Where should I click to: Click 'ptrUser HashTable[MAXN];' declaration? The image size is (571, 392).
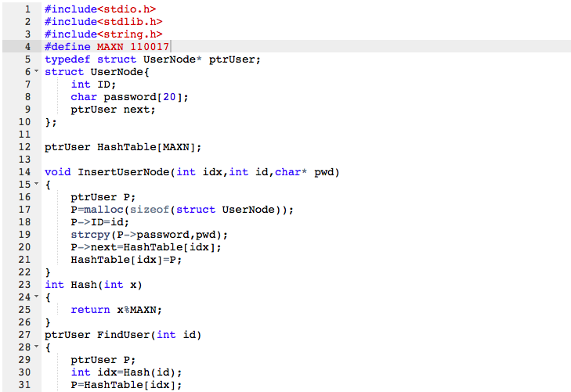tap(123, 147)
